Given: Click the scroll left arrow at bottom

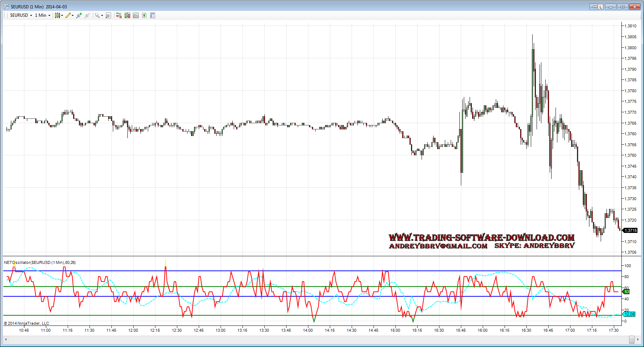Looking at the screenshot, I should [6, 339].
